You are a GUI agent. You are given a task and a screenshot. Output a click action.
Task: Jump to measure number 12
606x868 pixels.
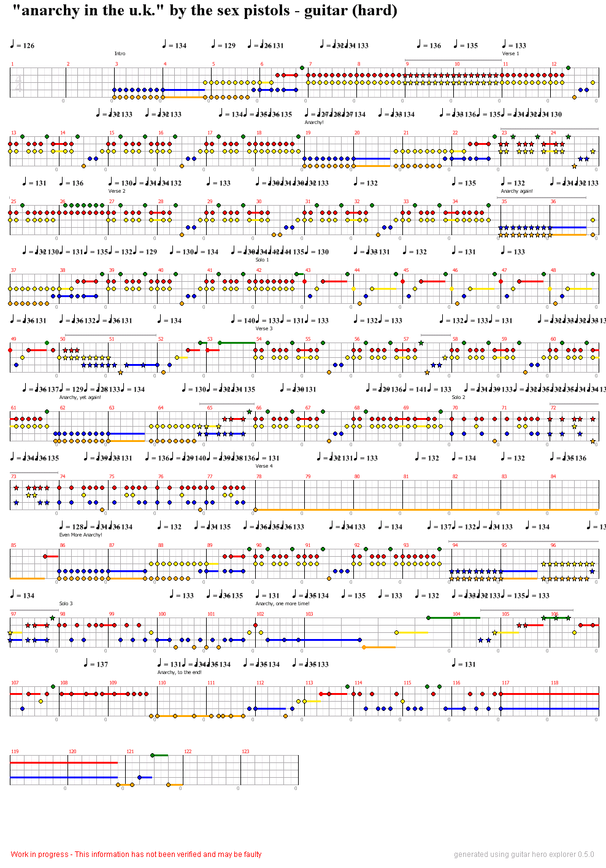(x=554, y=64)
